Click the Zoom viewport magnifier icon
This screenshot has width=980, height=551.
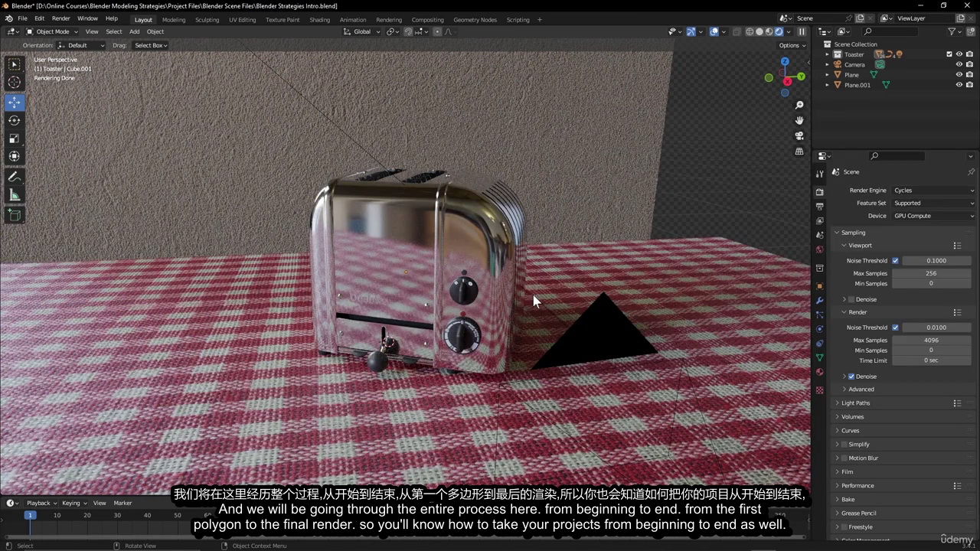pyautogui.click(x=799, y=105)
